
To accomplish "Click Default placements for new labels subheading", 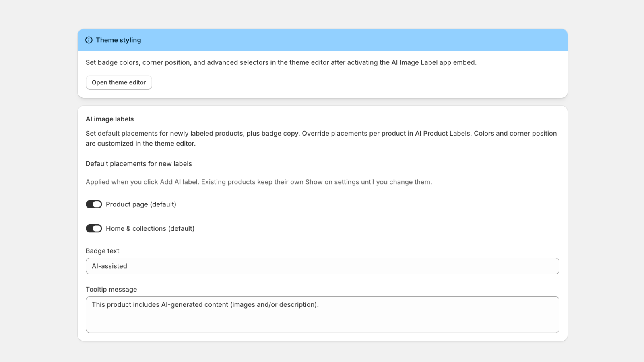I will click(139, 164).
